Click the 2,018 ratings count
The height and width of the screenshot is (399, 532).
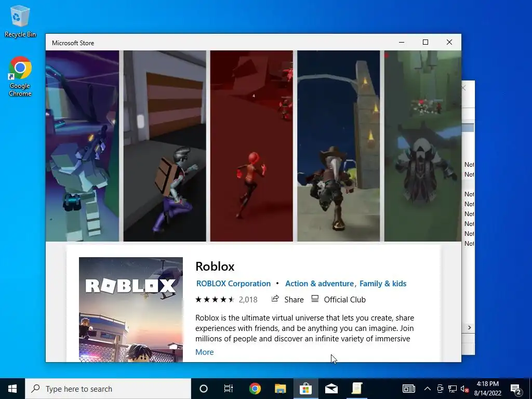click(248, 299)
